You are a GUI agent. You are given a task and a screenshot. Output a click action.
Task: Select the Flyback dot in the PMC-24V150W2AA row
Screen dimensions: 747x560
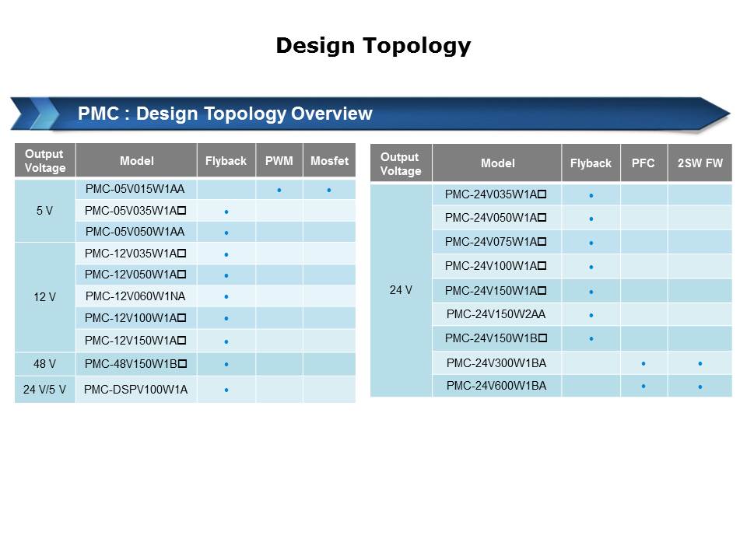(x=591, y=315)
